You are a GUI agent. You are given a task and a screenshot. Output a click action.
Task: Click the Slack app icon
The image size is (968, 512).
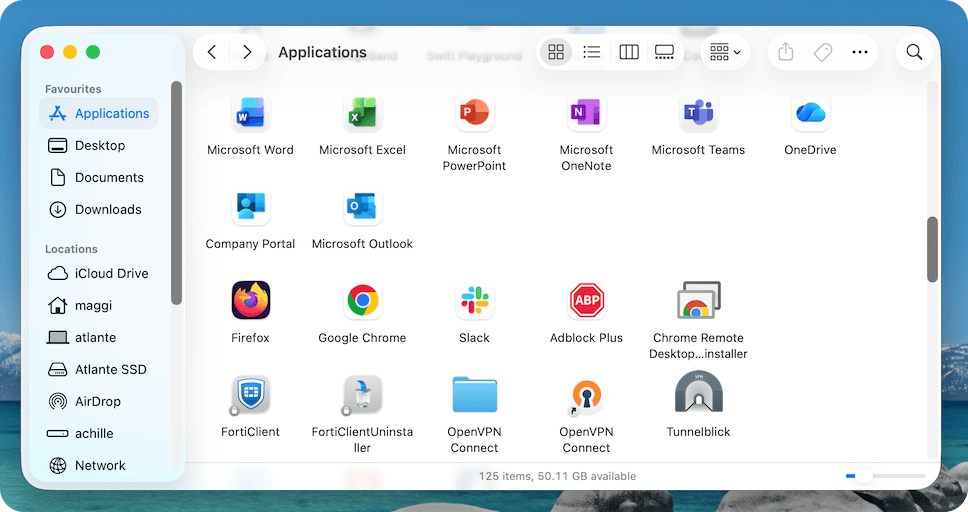(x=474, y=300)
